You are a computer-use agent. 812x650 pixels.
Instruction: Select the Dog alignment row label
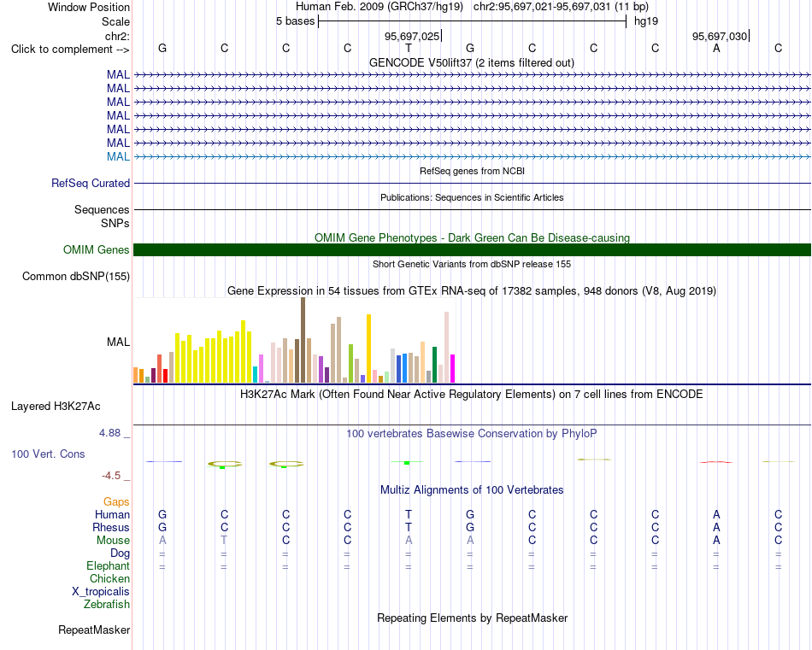point(120,553)
